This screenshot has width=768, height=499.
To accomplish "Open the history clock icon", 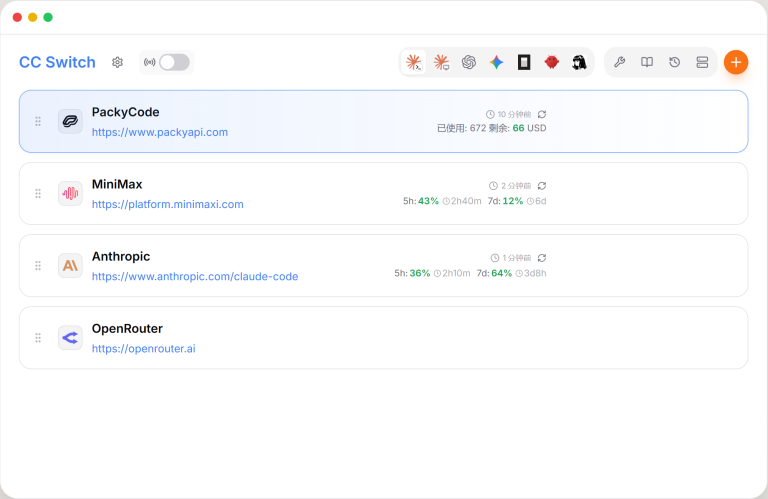I will coord(674,62).
